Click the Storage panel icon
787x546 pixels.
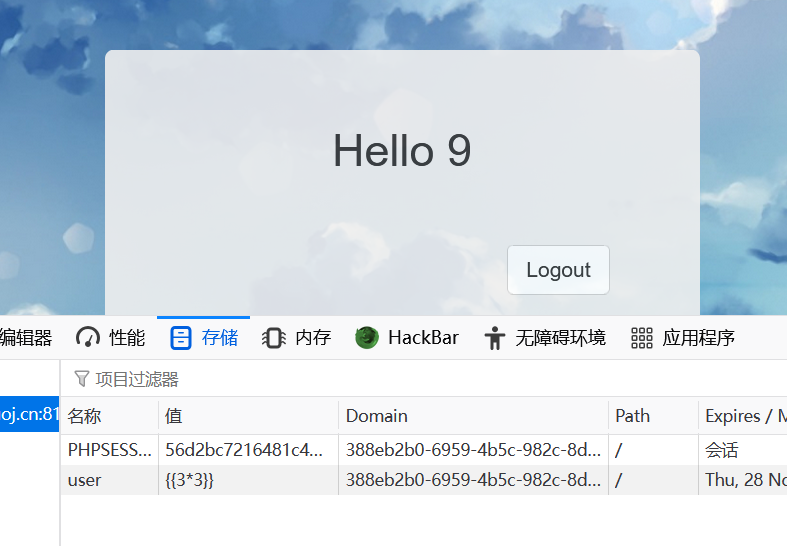[x=181, y=338]
